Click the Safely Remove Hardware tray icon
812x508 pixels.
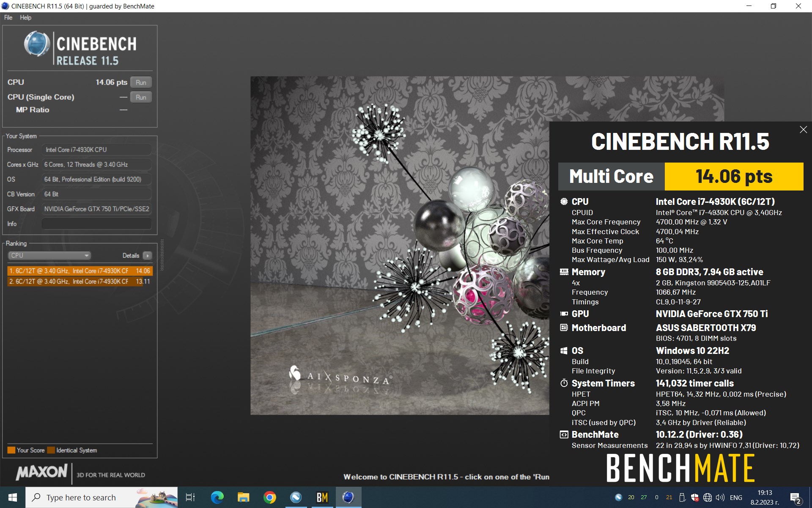(x=682, y=497)
